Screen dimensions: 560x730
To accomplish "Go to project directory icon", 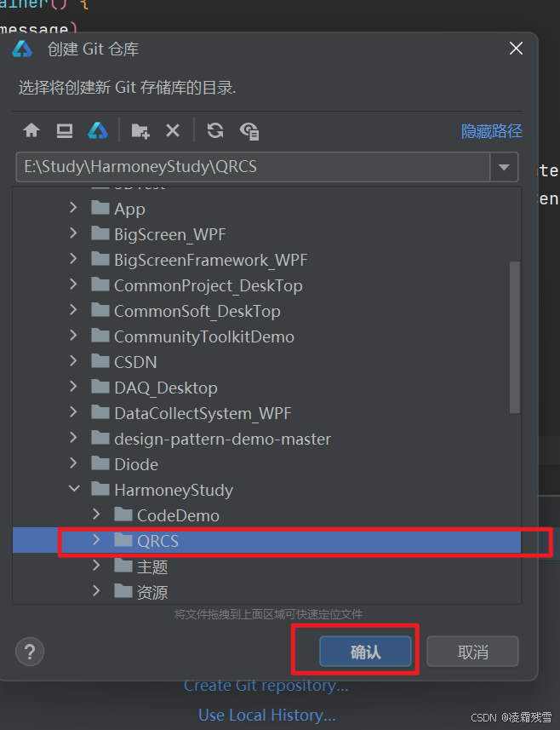I will click(98, 130).
